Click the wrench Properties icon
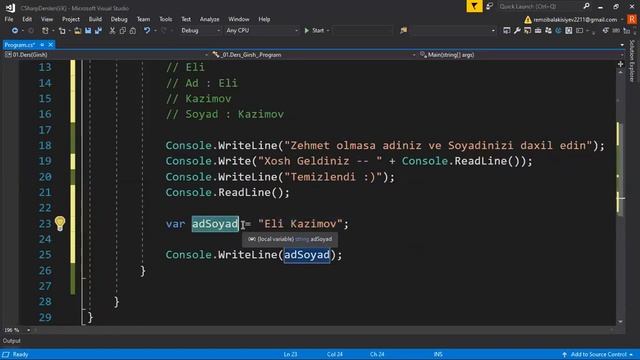Image resolution: width=640 pixels, height=360 pixels. point(517,31)
